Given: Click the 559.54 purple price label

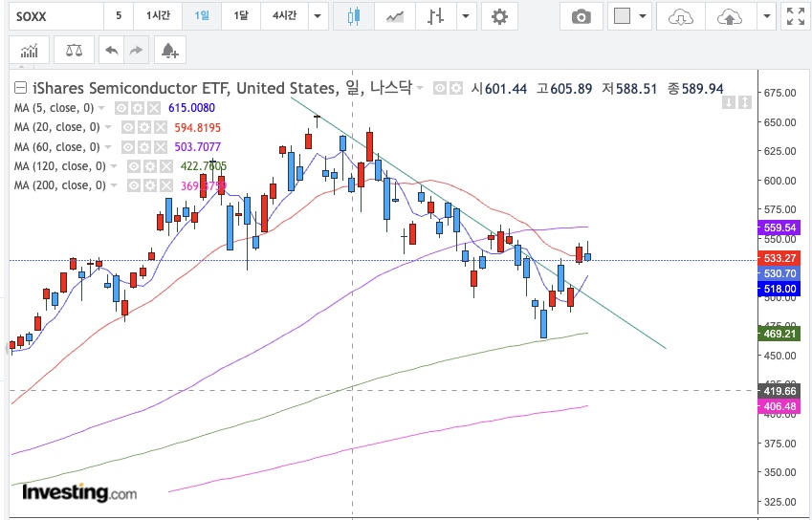Looking at the screenshot, I should 779,227.
